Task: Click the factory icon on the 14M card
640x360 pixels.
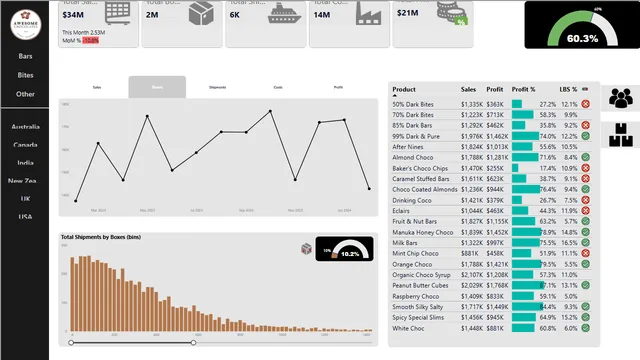Action: tap(369, 13)
